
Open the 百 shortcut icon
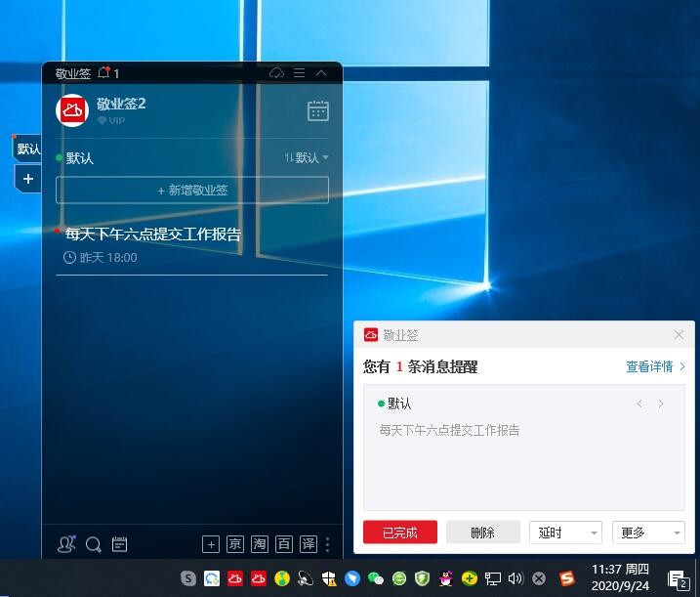click(284, 544)
